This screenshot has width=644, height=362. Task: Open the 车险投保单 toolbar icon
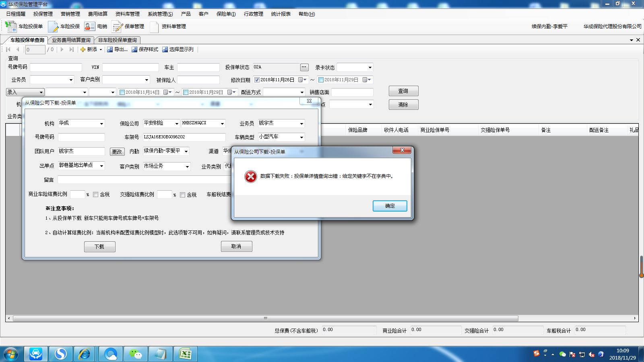pyautogui.click(x=11, y=27)
